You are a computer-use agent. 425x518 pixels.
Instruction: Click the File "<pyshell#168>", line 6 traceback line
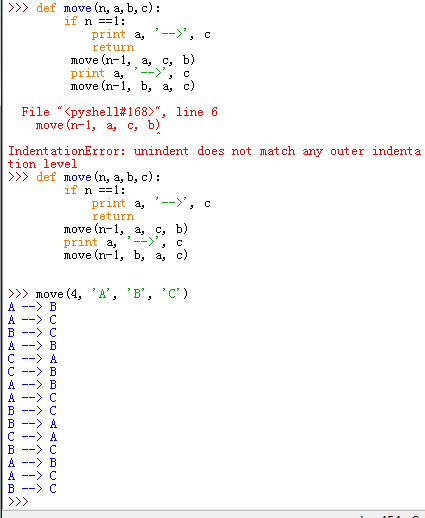coord(120,112)
